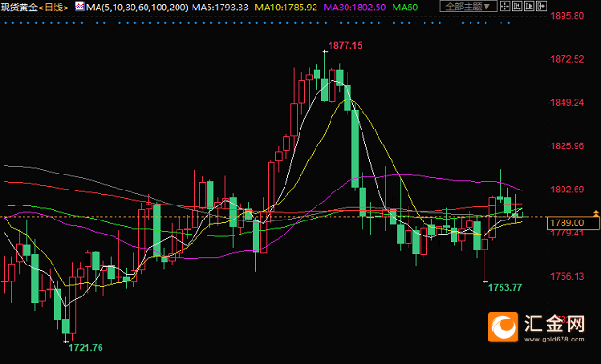Click the MA5:1793.33 value

point(220,8)
